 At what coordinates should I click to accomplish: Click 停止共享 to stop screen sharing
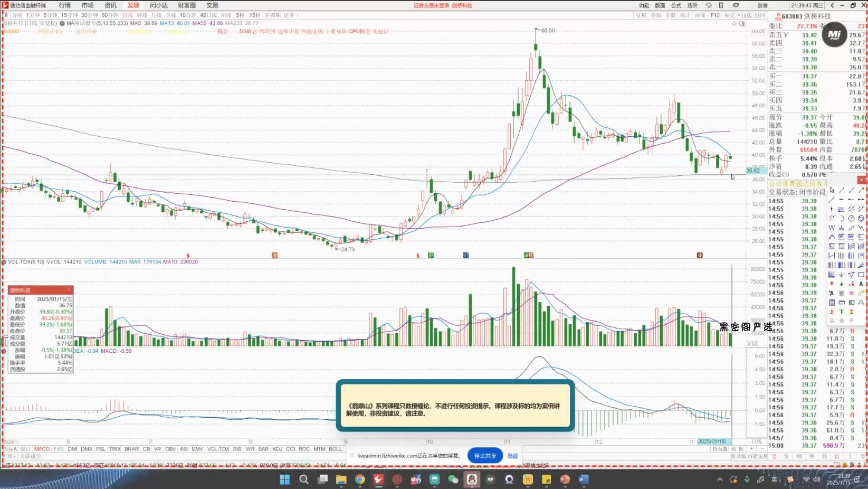click(484, 456)
